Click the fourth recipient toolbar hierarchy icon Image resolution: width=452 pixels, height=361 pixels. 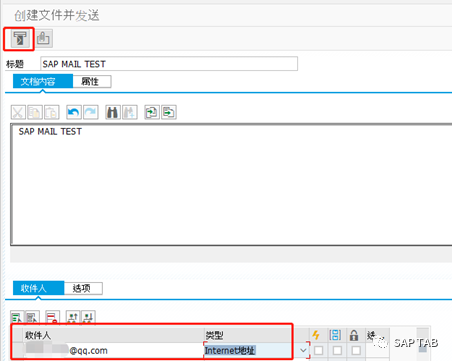coord(73,317)
